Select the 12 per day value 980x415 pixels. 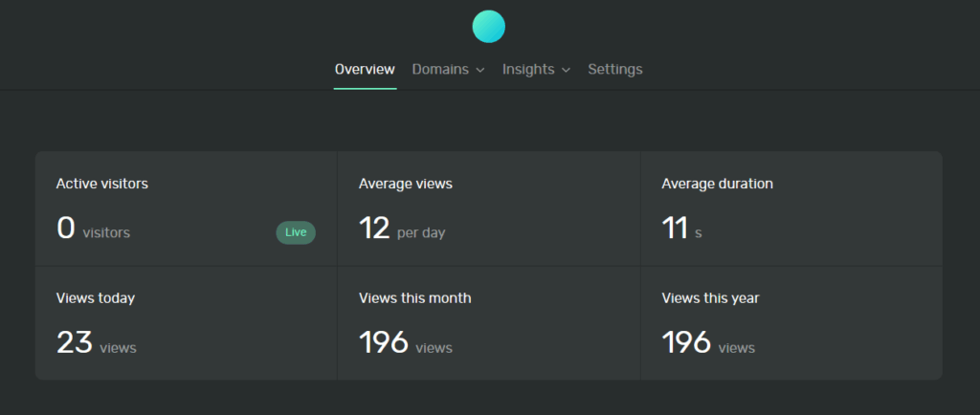click(x=373, y=229)
